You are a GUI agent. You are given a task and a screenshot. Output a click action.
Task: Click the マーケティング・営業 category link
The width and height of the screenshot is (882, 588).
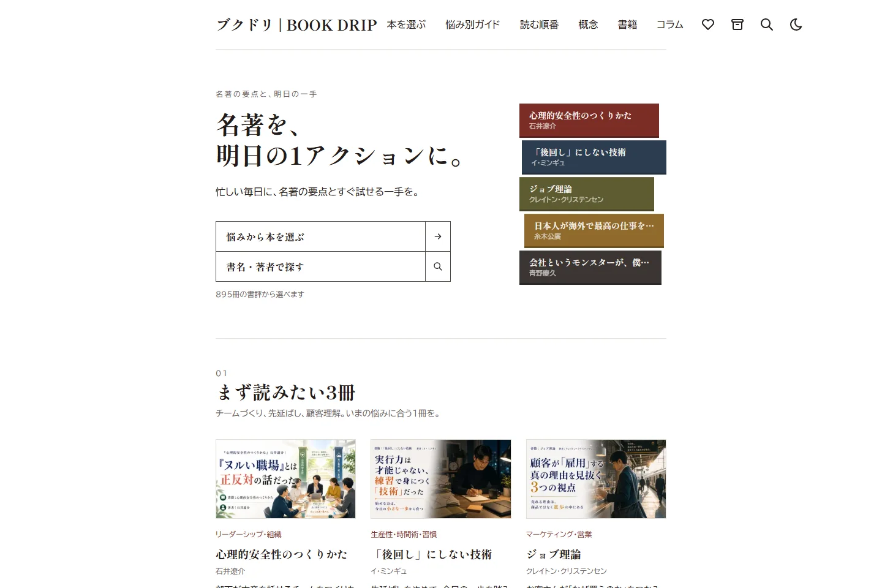tap(559, 535)
